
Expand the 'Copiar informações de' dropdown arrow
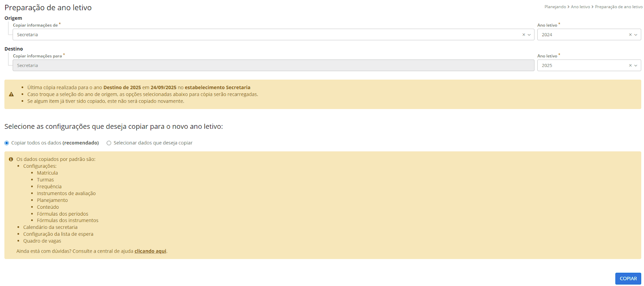(529, 35)
